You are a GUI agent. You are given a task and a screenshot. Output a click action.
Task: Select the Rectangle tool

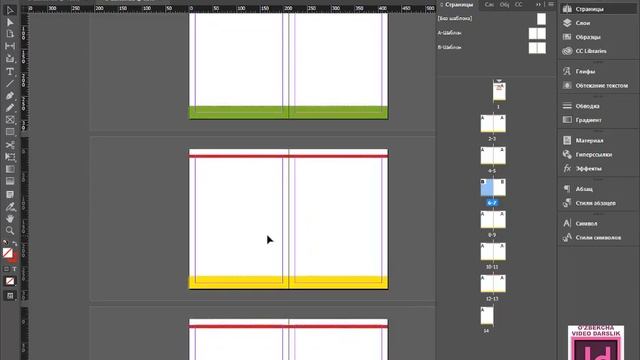pyautogui.click(x=10, y=132)
